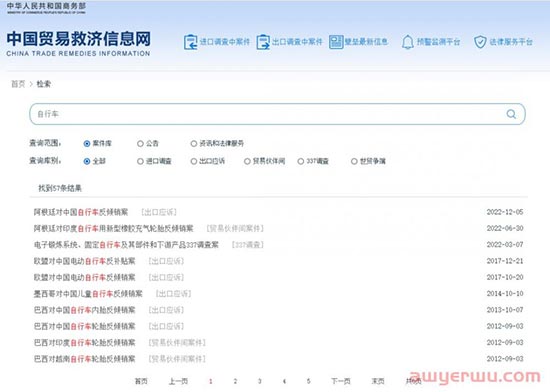Open the 欧盟对中国电动自行车反倾销案 result
The height and width of the screenshot is (392, 550).
pos(85,277)
